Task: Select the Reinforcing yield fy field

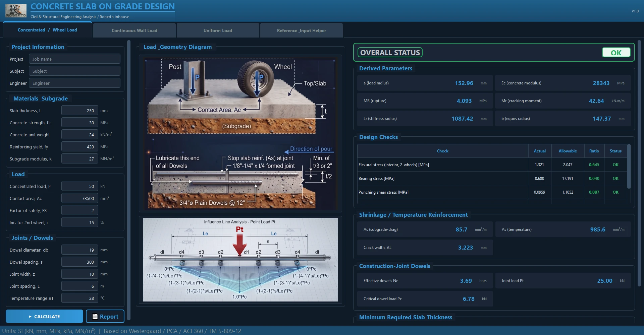Action: tap(79, 147)
